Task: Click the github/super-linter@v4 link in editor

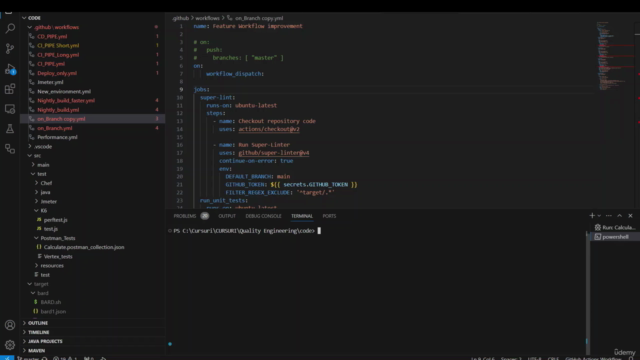Action: [x=273, y=153]
